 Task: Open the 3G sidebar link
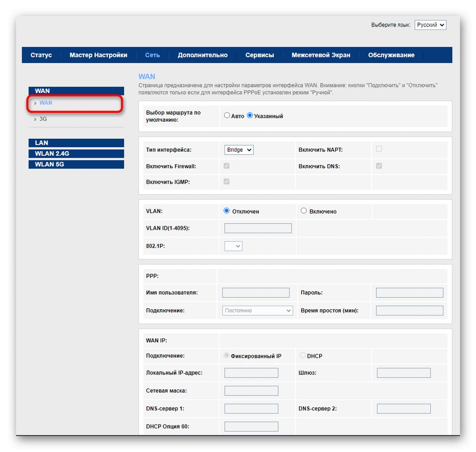pyautogui.click(x=43, y=119)
